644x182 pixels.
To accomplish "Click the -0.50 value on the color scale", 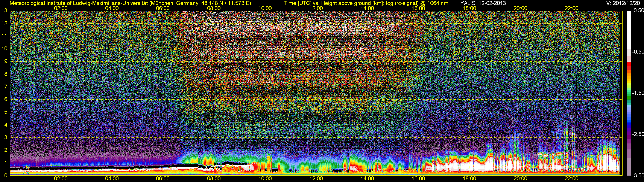I will pos(638,52).
